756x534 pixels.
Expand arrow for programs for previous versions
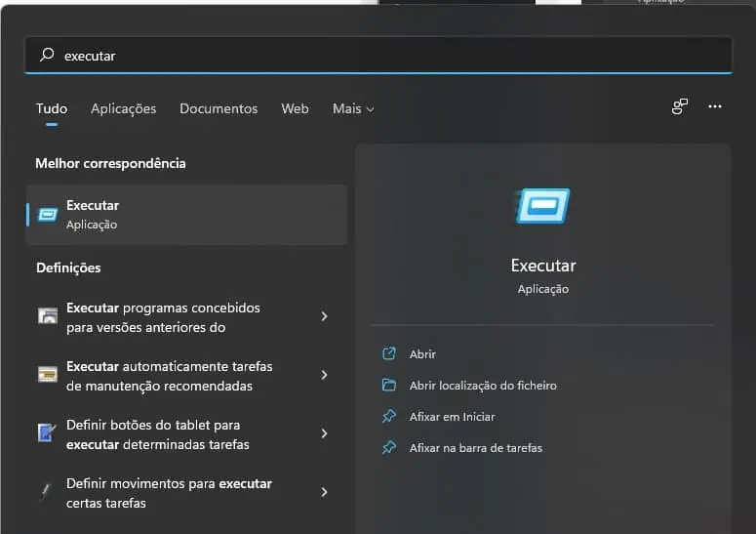tap(324, 316)
